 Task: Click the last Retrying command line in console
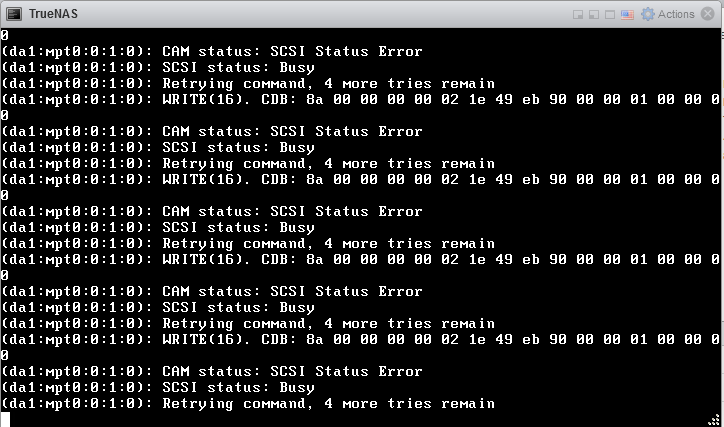[247, 403]
